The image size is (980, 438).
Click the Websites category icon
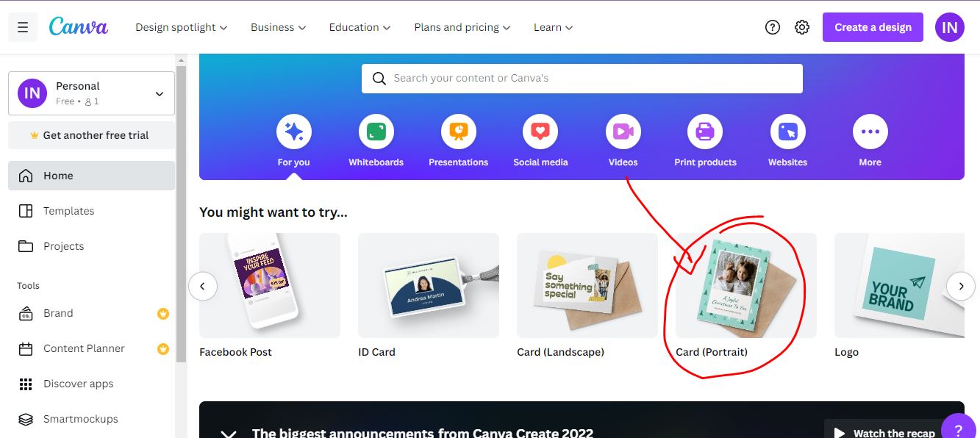[787, 130]
